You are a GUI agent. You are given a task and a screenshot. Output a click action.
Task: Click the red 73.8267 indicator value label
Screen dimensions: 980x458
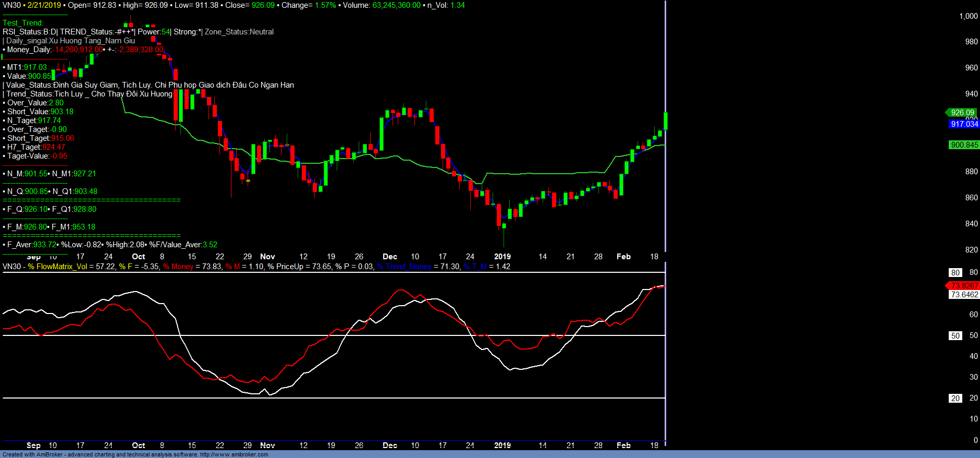tap(964, 285)
